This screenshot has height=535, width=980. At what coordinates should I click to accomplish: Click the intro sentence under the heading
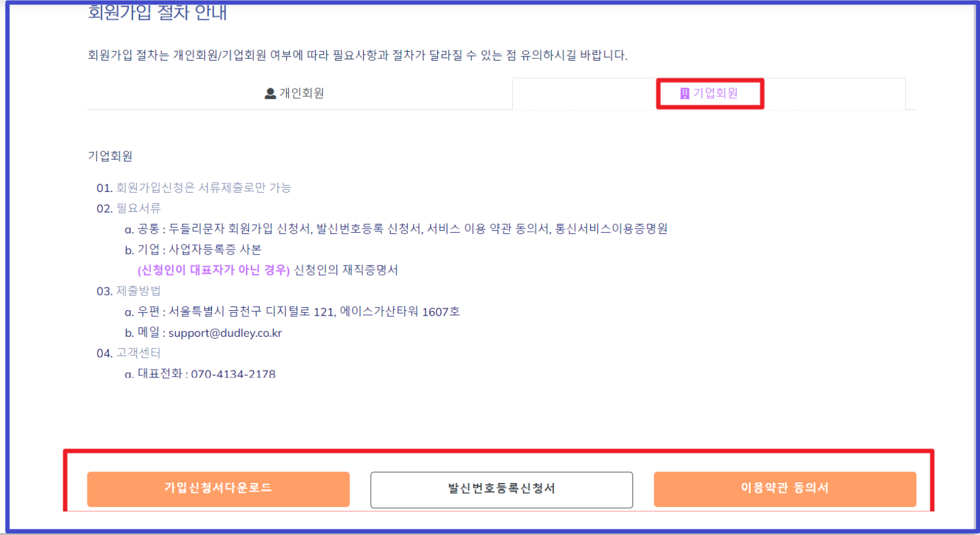pos(357,56)
